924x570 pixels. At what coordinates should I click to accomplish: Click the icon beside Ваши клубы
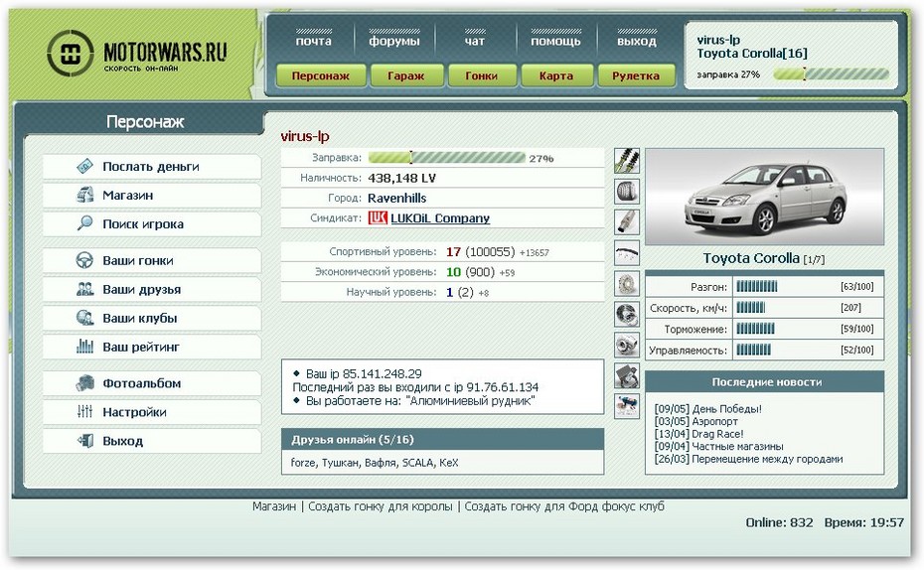[x=84, y=318]
